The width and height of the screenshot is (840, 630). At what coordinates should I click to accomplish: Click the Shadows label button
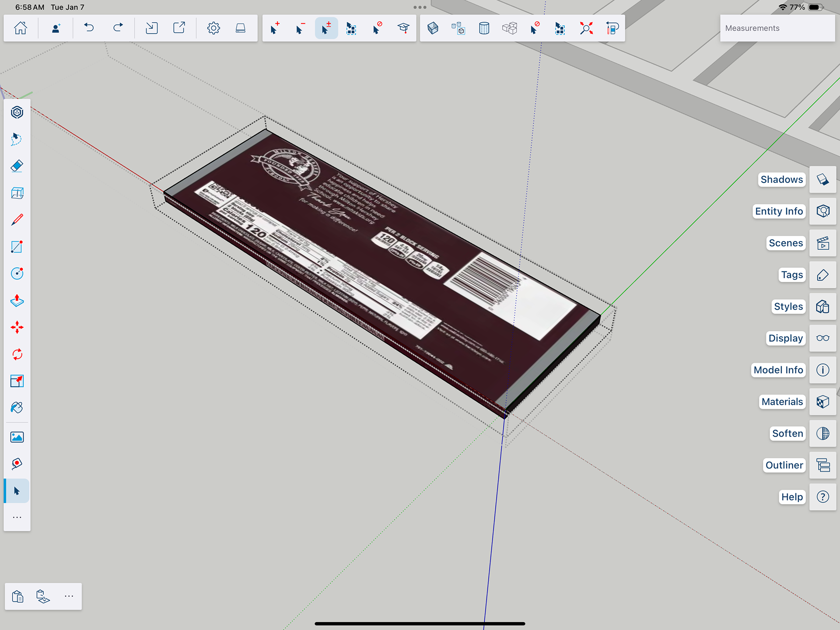pyautogui.click(x=781, y=179)
